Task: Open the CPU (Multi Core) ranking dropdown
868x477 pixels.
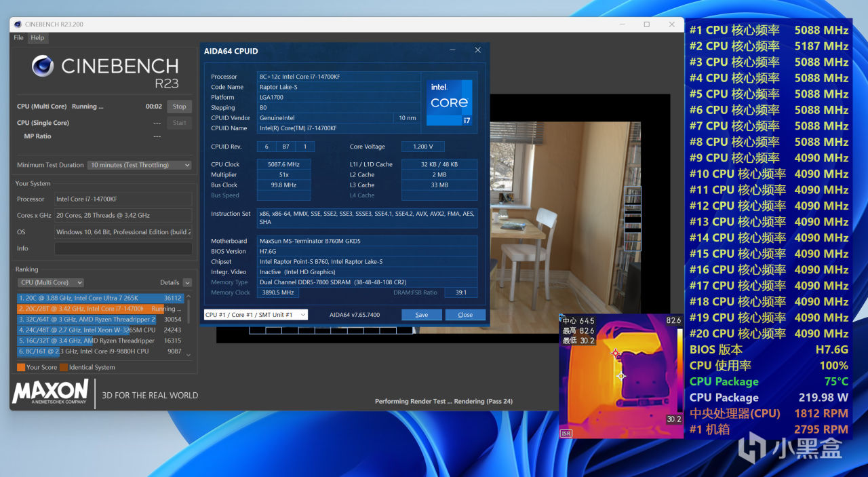Action: coord(52,282)
